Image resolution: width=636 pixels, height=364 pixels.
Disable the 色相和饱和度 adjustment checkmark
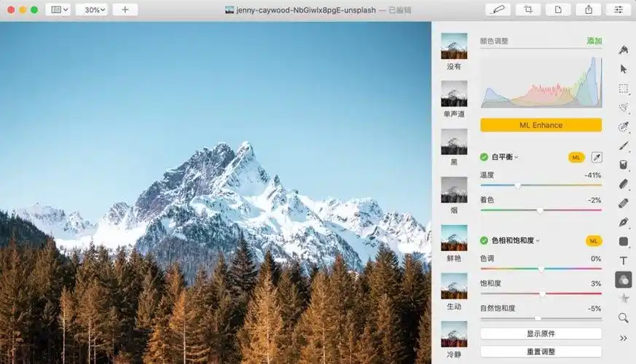[484, 241]
